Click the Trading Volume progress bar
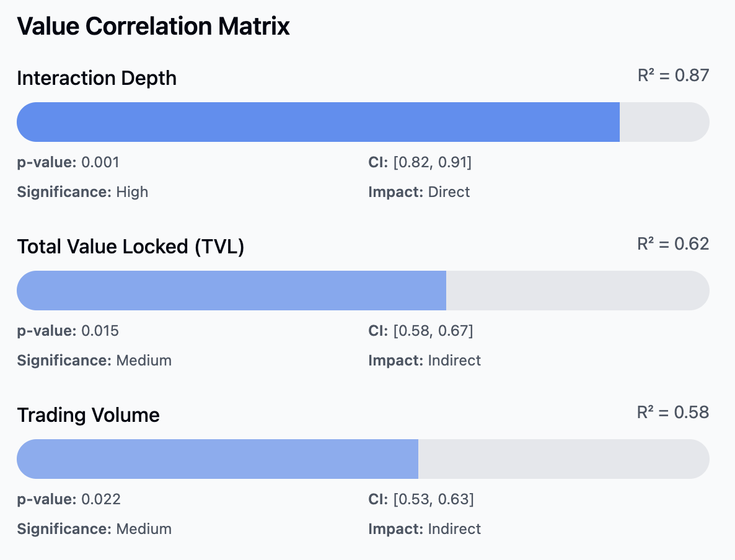This screenshot has width=735, height=560. point(363,459)
